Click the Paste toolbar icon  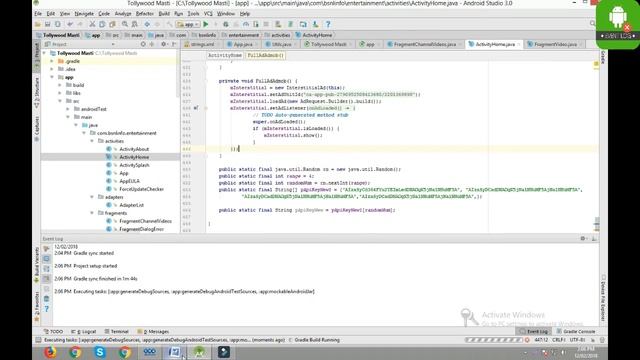pos(112,24)
